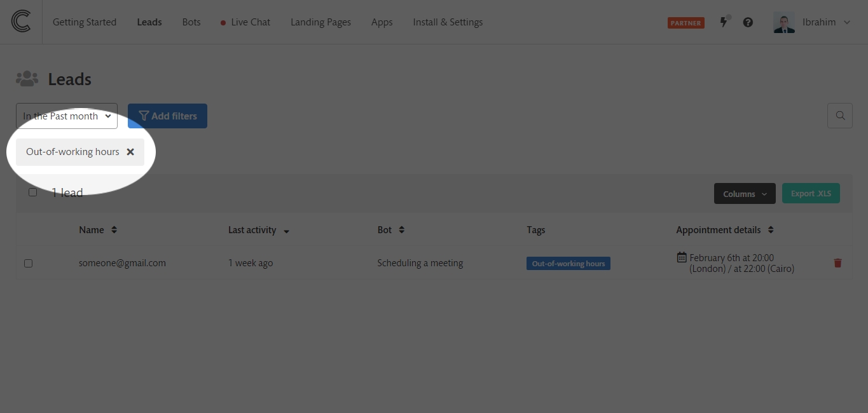
Task: Click the appointment calendar icon
Action: pos(682,257)
